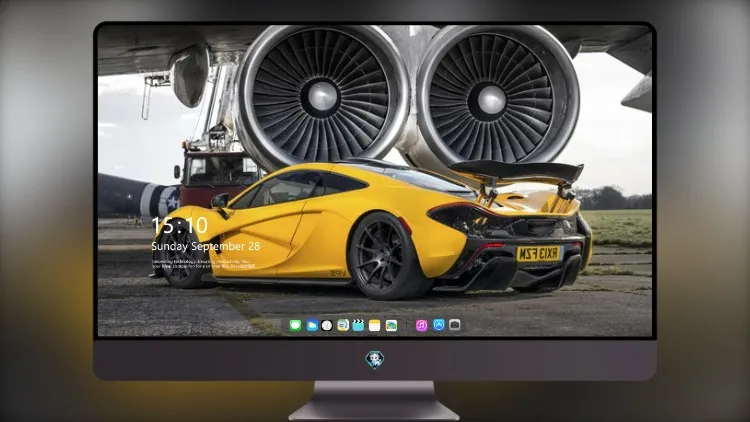Image resolution: width=750 pixels, height=422 pixels.
Task: Click the 15:10 clock widget
Action: click(180, 225)
